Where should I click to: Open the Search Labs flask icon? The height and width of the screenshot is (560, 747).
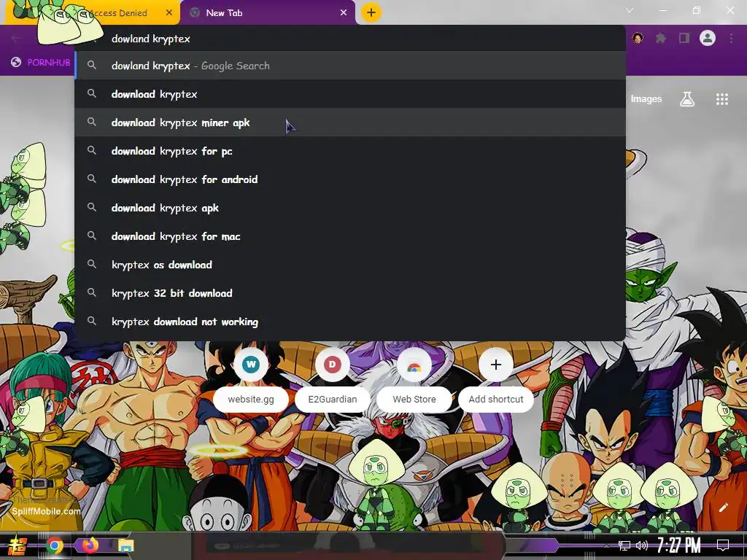[x=687, y=99]
